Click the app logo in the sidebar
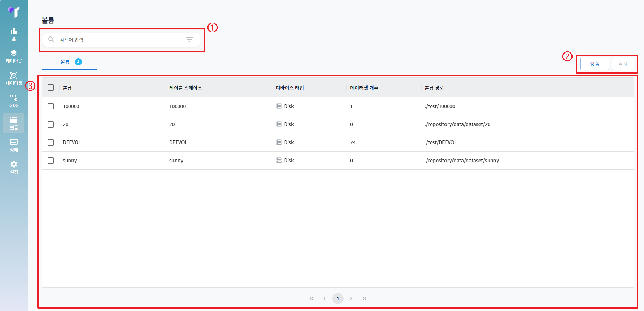The image size is (644, 311). pyautogui.click(x=14, y=12)
